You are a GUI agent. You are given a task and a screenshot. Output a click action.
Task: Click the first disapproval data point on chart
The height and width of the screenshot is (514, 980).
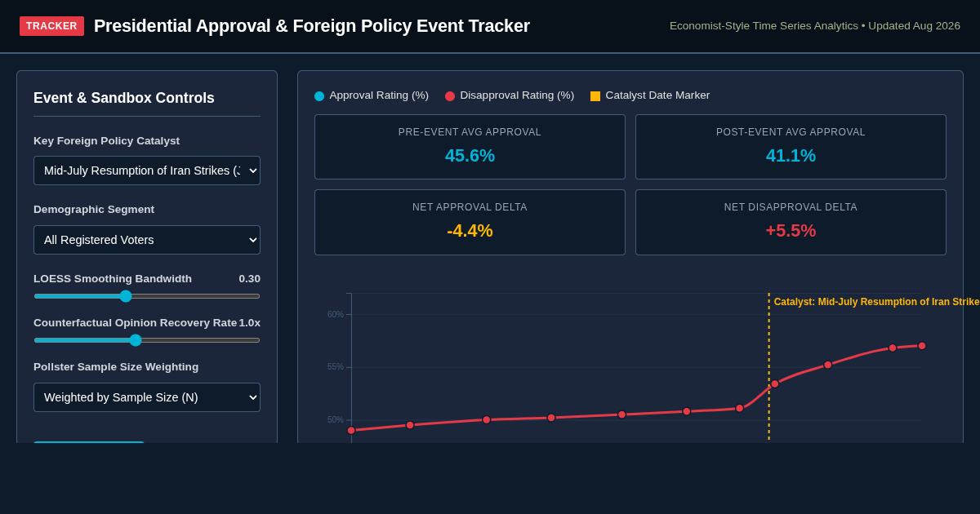coord(351,431)
